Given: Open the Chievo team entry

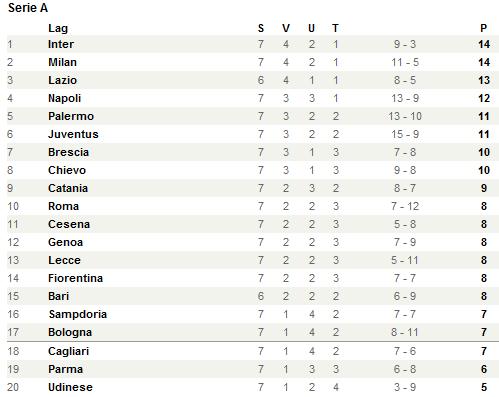Looking at the screenshot, I should tap(67, 170).
